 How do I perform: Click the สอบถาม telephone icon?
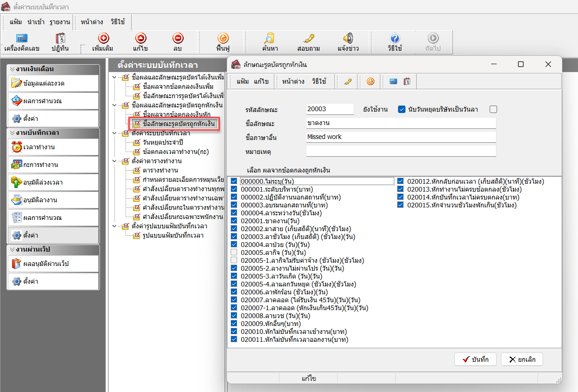[309, 39]
